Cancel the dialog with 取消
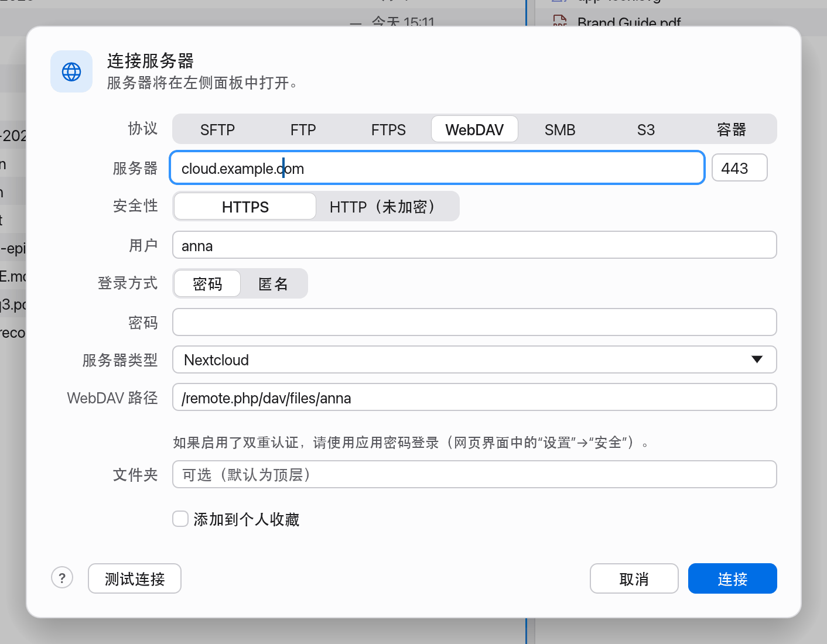The width and height of the screenshot is (827, 644). [x=634, y=578]
